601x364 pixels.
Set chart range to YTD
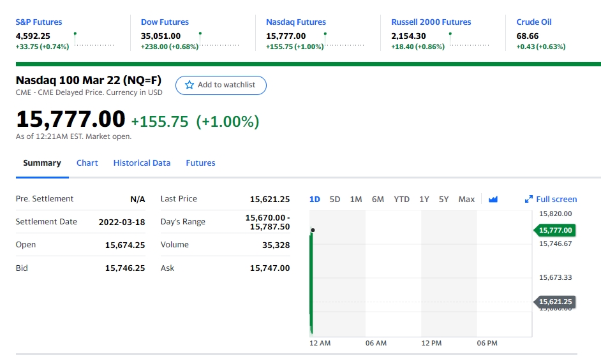(x=401, y=200)
